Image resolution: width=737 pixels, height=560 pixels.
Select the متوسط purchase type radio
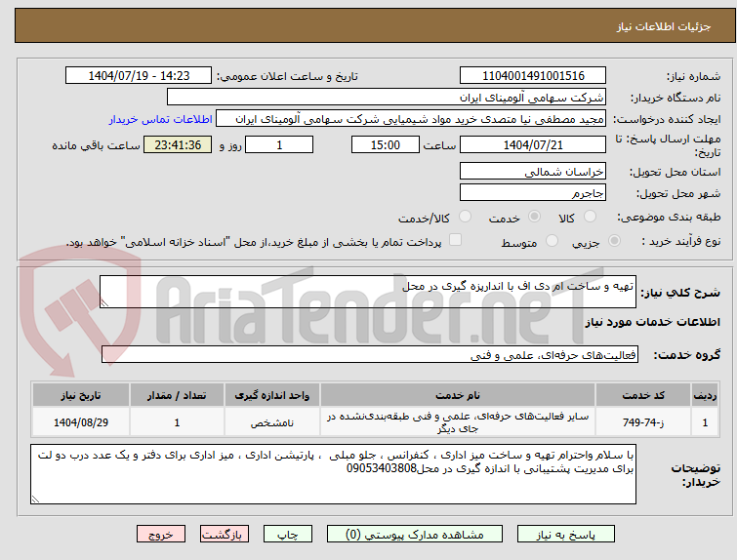tap(552, 241)
